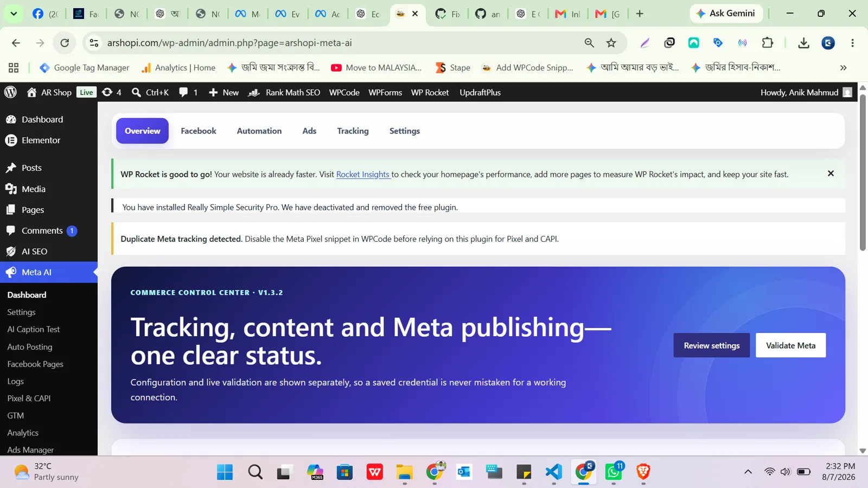Open the Ctrl+K search command
Viewport: 868px width, 488px height.
pos(150,92)
